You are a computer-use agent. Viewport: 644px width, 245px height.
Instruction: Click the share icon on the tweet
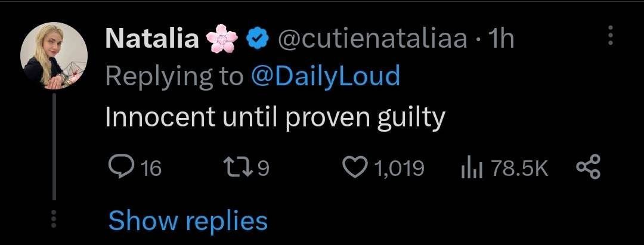pyautogui.click(x=588, y=167)
